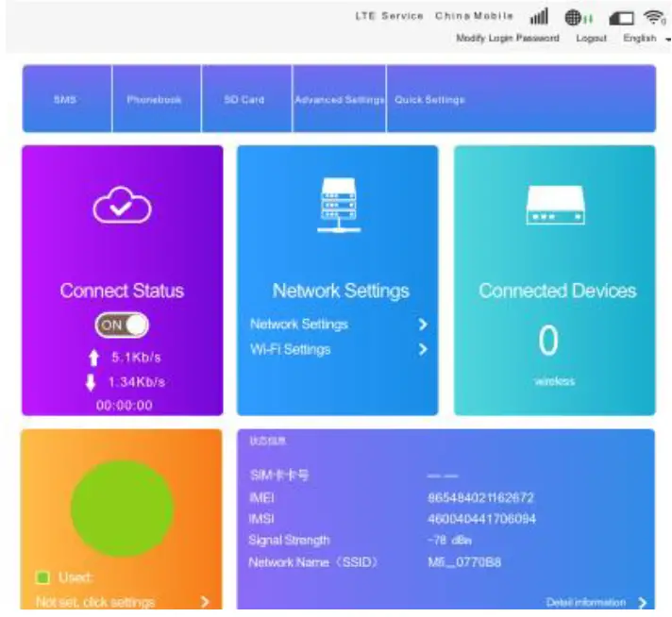Click chevron next to Detail information

click(x=643, y=603)
